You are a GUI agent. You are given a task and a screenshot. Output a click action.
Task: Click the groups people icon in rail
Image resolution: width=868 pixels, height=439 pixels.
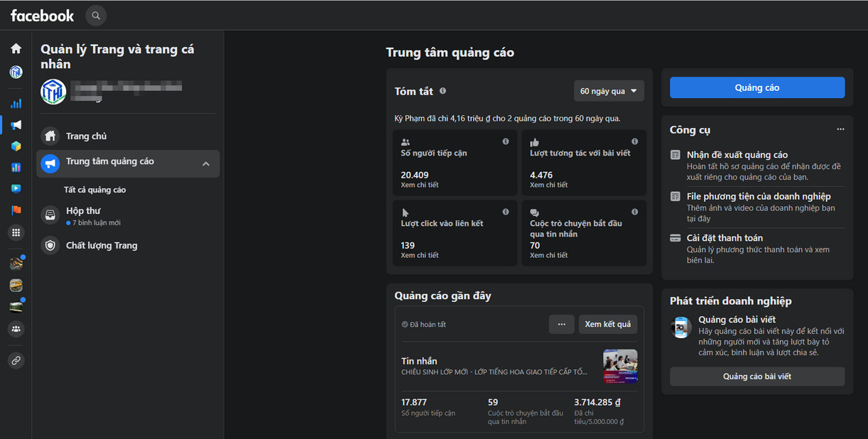[x=16, y=329]
